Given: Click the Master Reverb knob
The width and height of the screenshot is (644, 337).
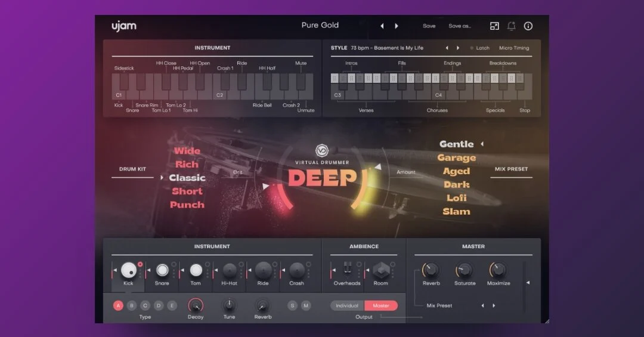Looking at the screenshot, I should [x=431, y=270].
